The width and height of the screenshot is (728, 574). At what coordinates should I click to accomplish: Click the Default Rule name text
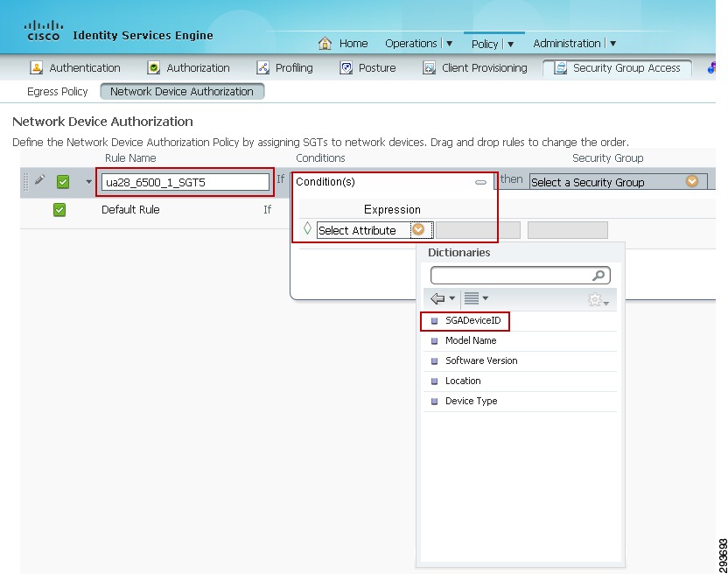pyautogui.click(x=130, y=209)
